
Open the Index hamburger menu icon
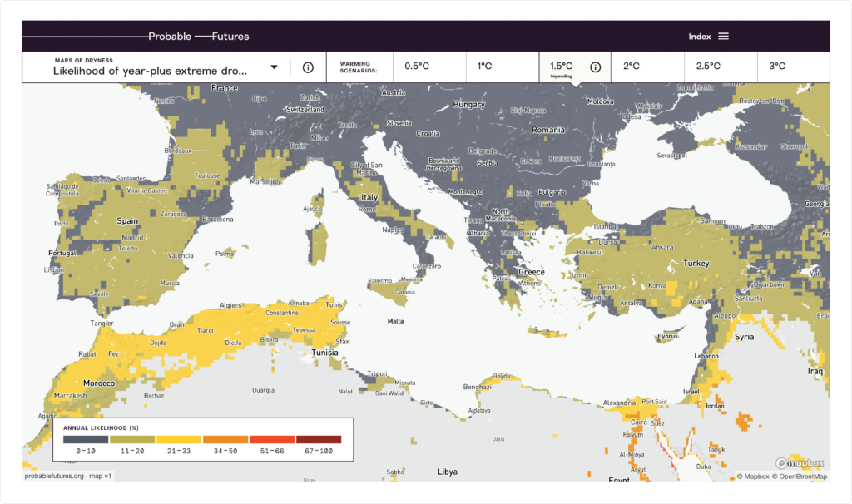723,37
